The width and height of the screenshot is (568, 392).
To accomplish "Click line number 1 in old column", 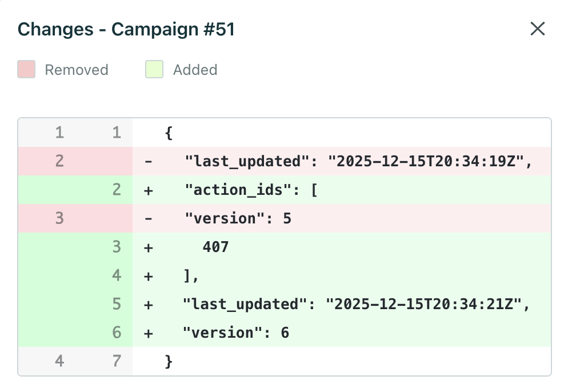I will click(x=59, y=132).
